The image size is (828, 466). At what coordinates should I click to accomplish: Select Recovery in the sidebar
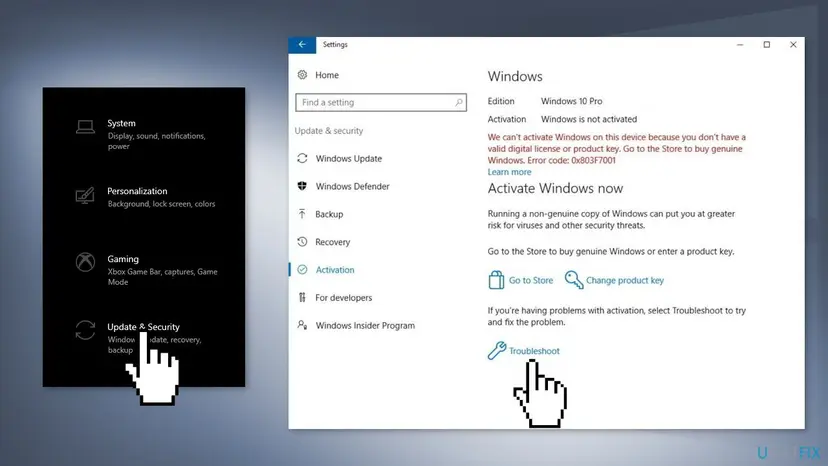click(333, 242)
